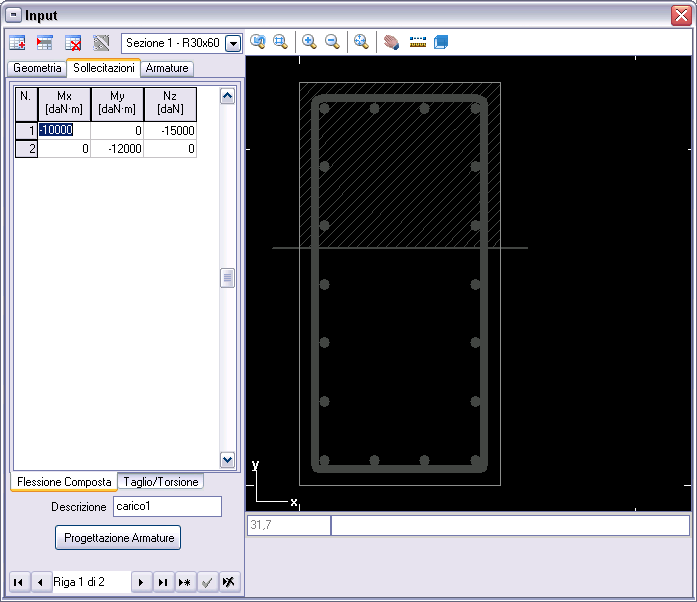Jump to the last row in navigator
This screenshot has width=697, height=602.
point(163,582)
